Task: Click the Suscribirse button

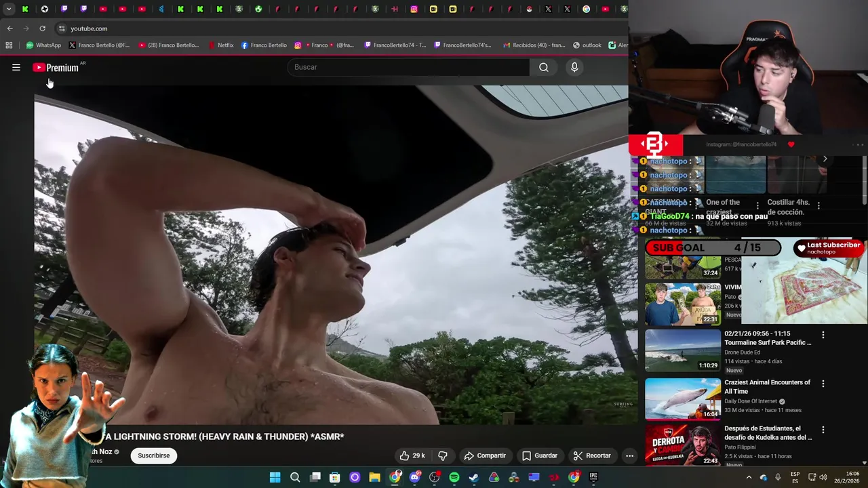Action: 154,455
